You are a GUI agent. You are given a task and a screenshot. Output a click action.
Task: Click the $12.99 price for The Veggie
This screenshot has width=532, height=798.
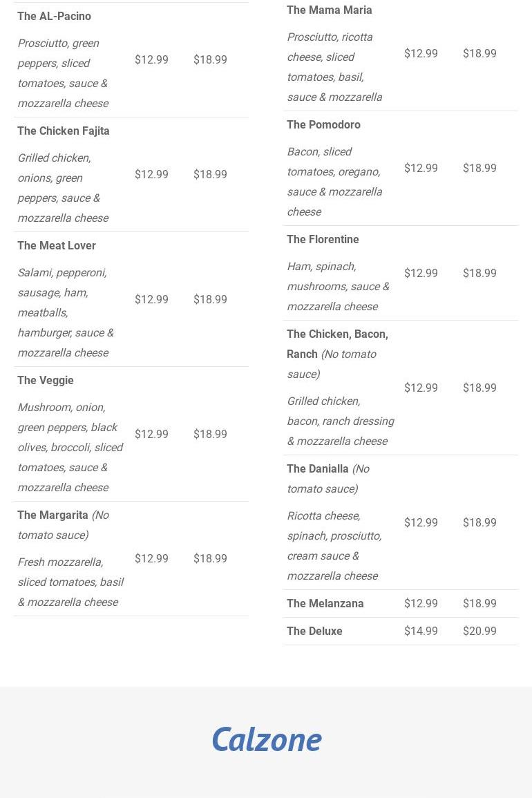click(151, 434)
